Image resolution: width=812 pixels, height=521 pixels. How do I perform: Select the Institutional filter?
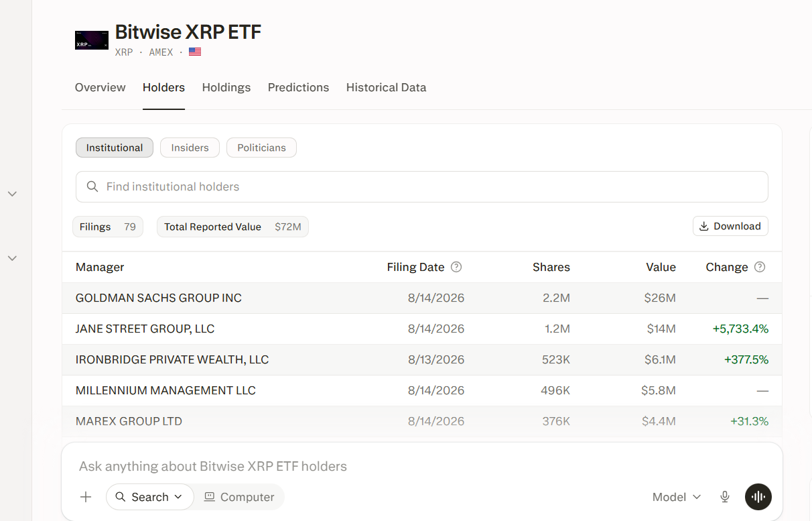pos(115,148)
